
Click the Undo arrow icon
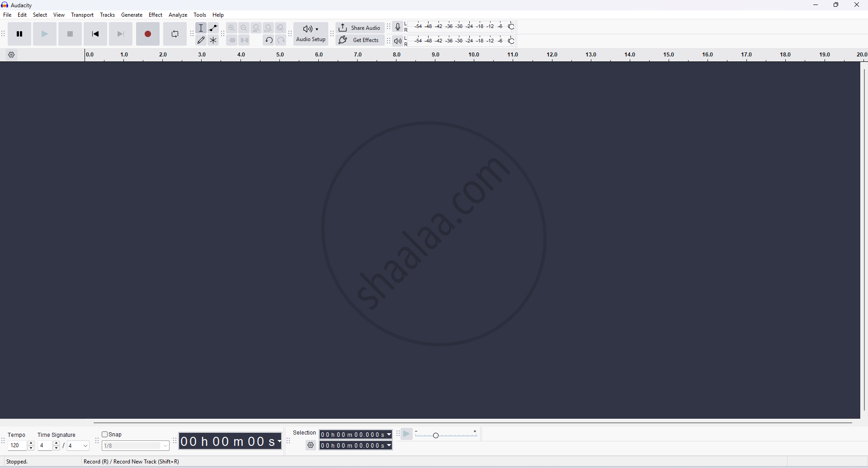point(269,40)
